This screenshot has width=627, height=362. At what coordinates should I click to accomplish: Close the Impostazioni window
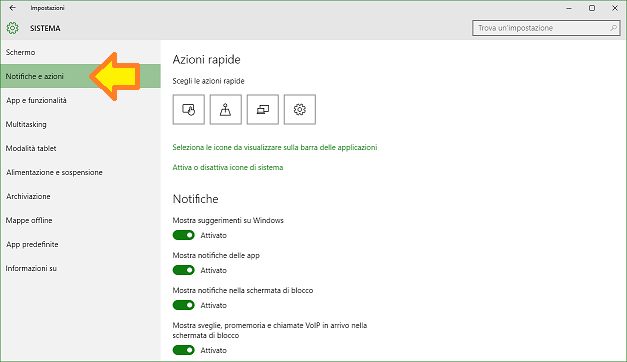pyautogui.click(x=615, y=8)
